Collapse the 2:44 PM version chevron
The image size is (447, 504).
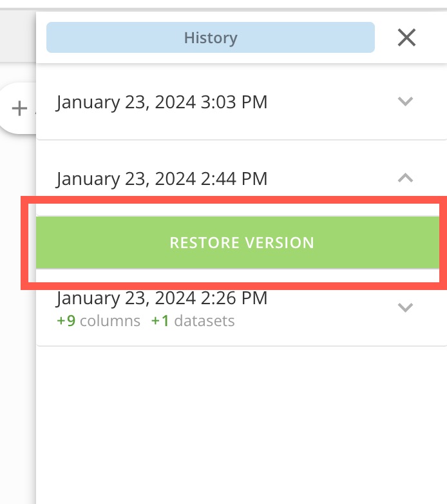[404, 179]
